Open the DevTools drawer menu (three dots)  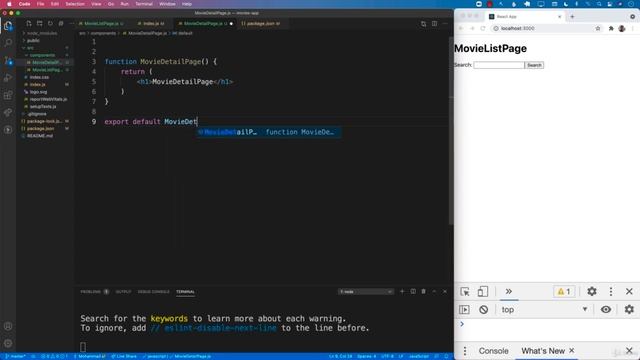[465, 351]
